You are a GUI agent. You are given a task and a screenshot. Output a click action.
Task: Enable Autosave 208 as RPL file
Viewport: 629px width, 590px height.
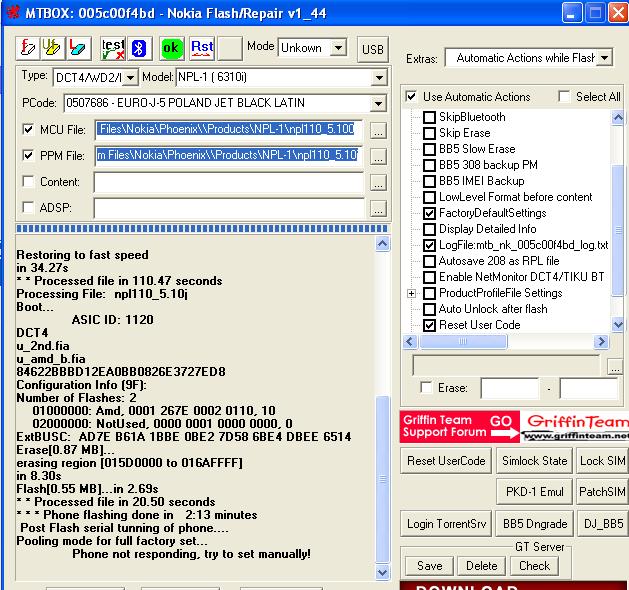[x=429, y=261]
